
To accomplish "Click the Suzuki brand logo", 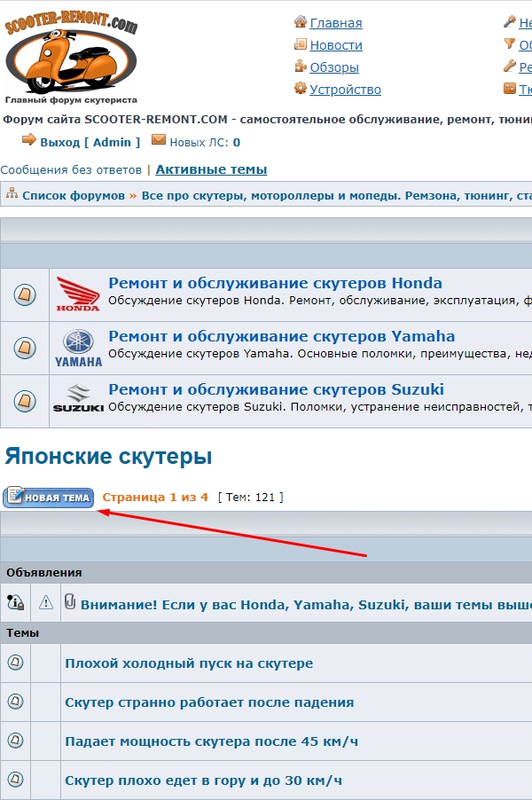I will [79, 401].
